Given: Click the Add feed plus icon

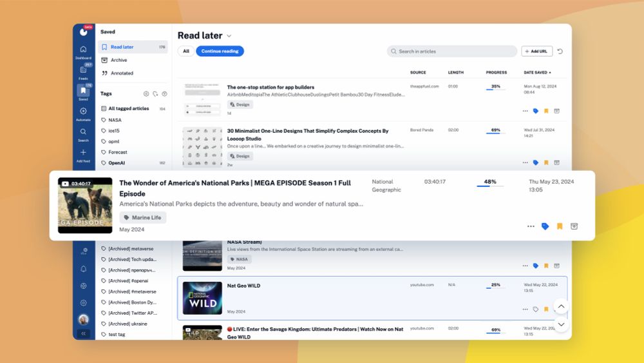Looking at the screenshot, I should coord(83,152).
